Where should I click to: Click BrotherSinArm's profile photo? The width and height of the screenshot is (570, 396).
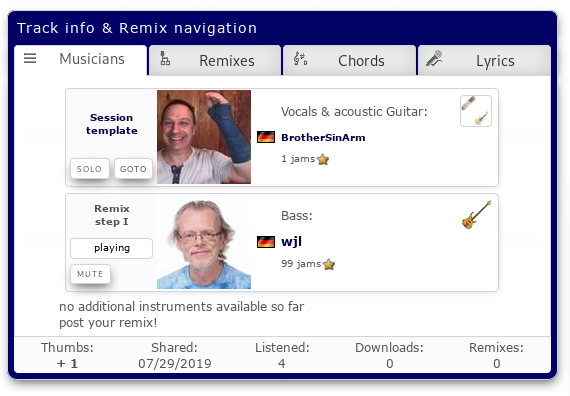204,137
